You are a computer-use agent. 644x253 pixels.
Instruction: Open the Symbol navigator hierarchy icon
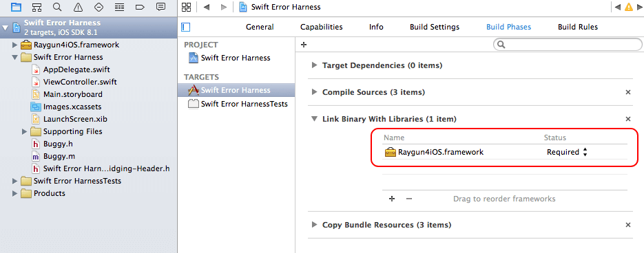[x=37, y=7]
